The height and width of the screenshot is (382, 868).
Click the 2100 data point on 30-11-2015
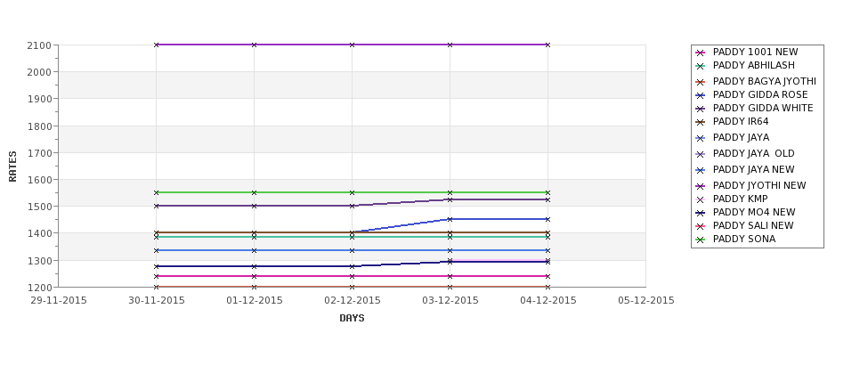click(x=156, y=45)
